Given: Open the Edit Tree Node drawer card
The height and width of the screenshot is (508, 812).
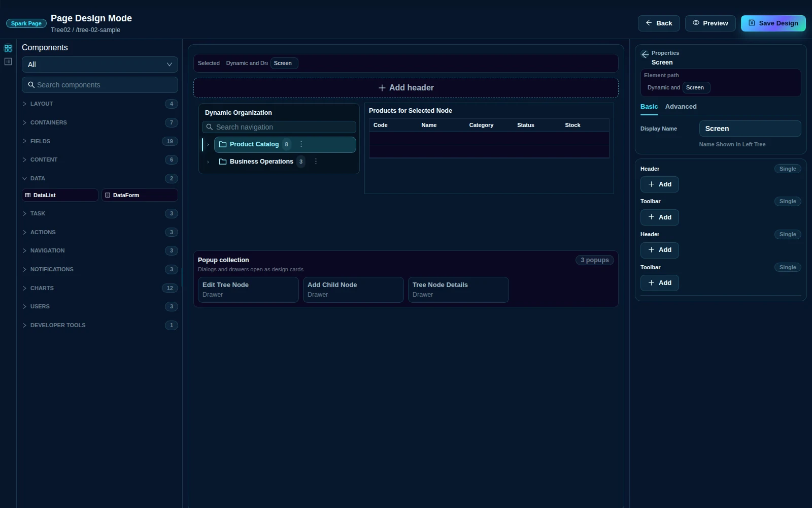Looking at the screenshot, I should [248, 290].
